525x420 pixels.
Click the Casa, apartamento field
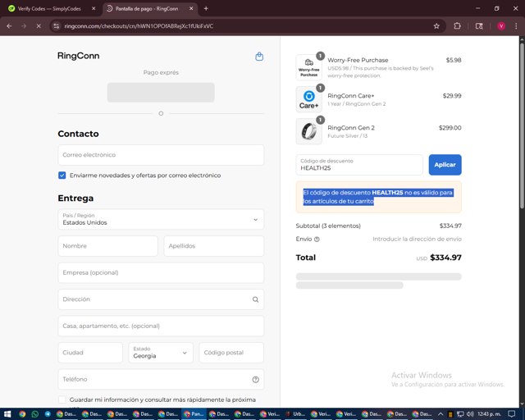[161, 326]
